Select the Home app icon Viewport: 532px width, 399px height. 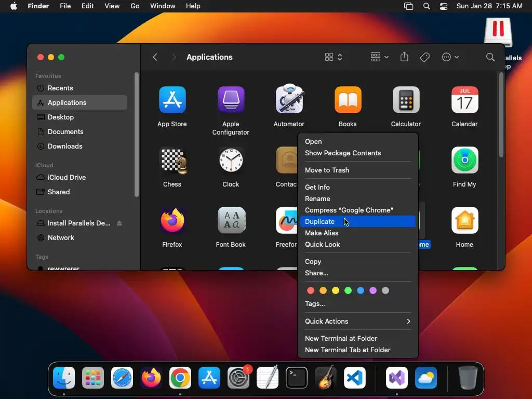(x=464, y=220)
